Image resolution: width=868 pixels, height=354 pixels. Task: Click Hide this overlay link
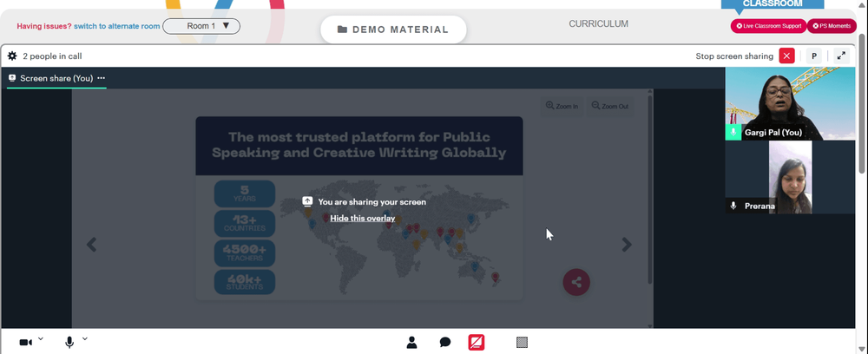coord(363,218)
